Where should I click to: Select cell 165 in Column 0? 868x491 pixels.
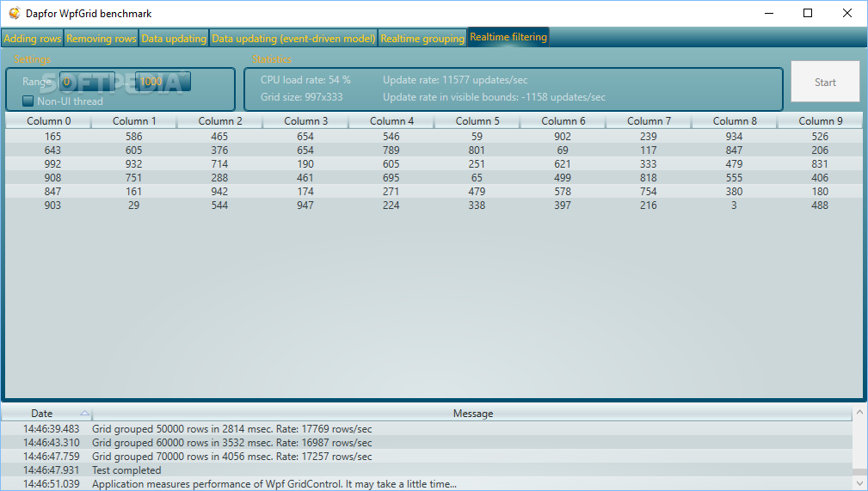(x=52, y=136)
